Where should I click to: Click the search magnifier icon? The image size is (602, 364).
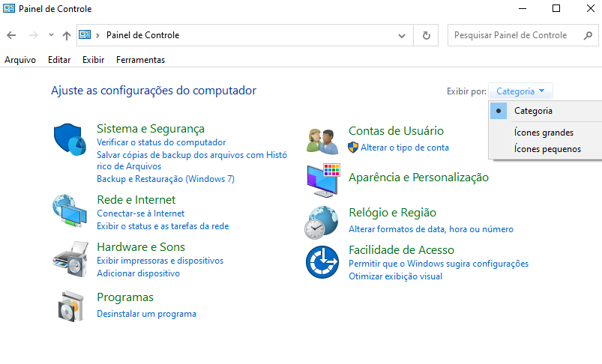[588, 36]
